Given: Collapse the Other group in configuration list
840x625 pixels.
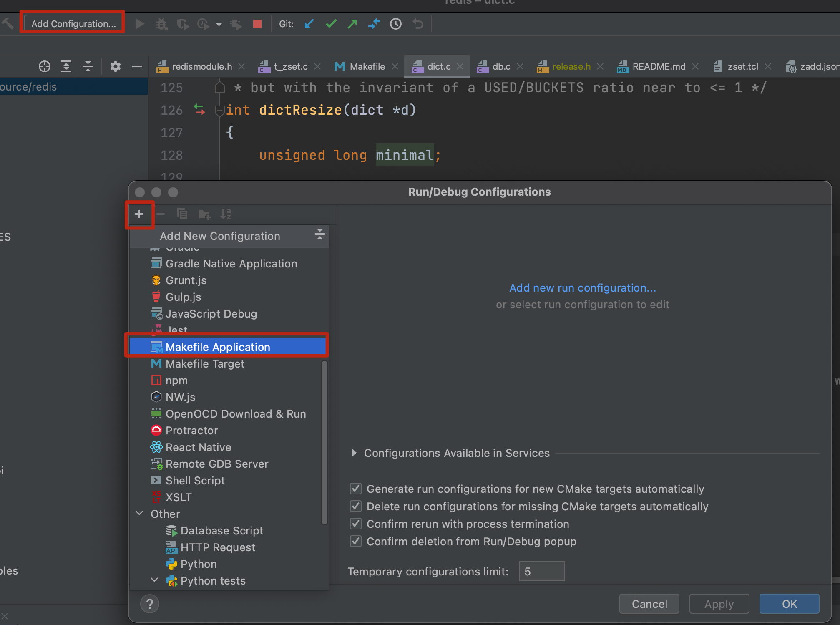Looking at the screenshot, I should tap(140, 514).
